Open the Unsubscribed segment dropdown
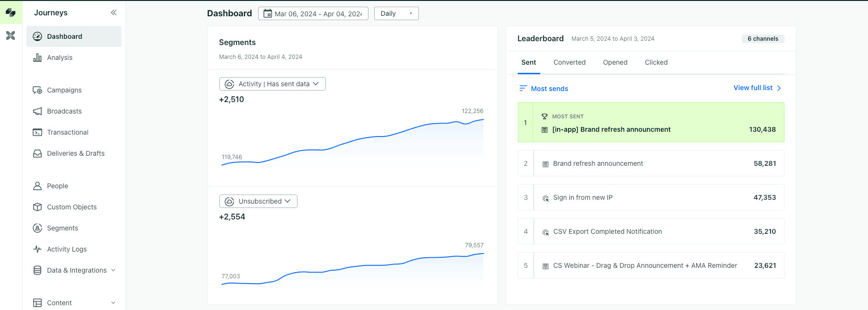The height and width of the screenshot is (310, 868). coord(258,201)
